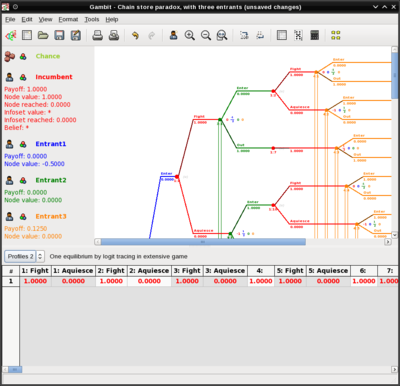This screenshot has height=386, width=400.
Task: Open the Tools menu
Action: [92, 19]
